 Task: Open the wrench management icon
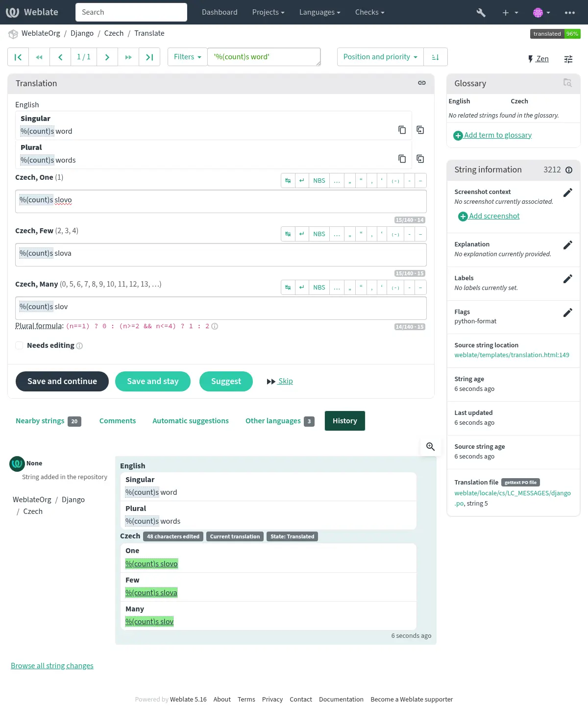pyautogui.click(x=481, y=12)
